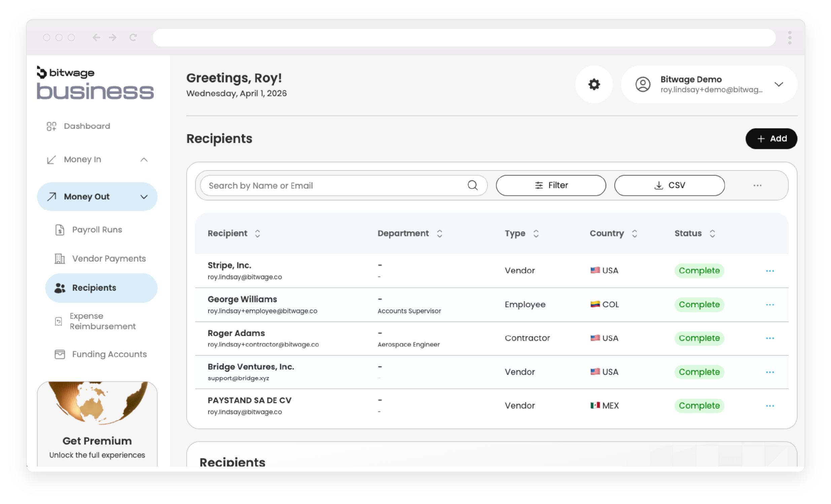Click the Mexico flag in PAYSTAND row
Image resolution: width=831 pixels, height=504 pixels.
[x=595, y=405]
